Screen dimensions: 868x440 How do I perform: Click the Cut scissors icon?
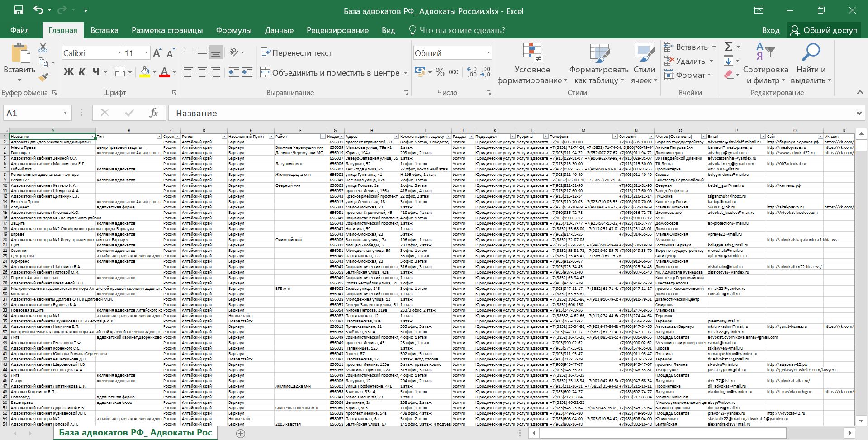coord(43,47)
